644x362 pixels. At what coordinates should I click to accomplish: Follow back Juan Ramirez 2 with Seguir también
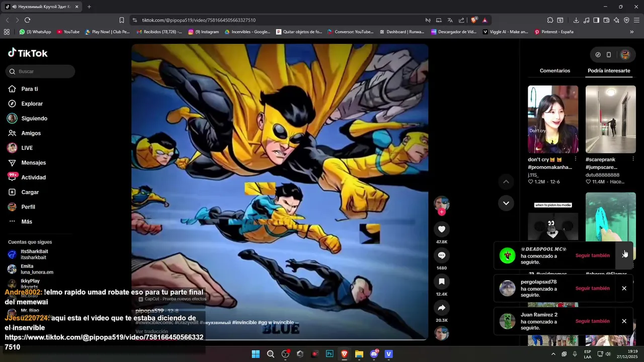(592, 321)
